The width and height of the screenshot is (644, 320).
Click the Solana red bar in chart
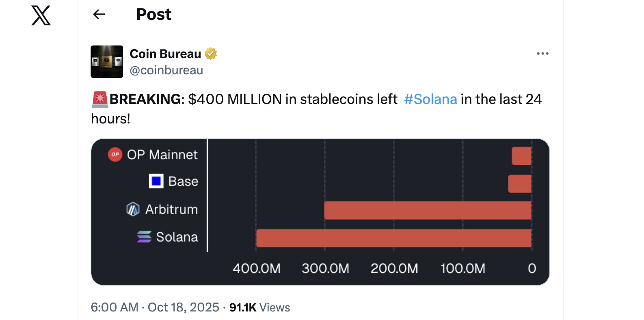point(394,238)
